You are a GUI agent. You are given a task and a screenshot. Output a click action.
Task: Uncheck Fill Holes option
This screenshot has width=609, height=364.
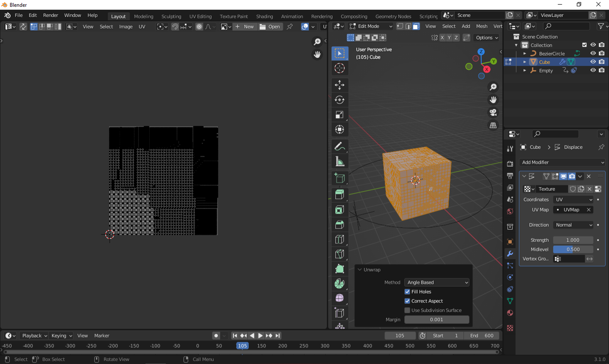(x=407, y=292)
